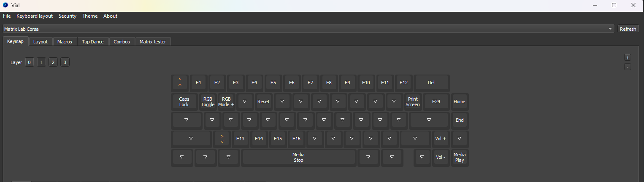Zoom out the keymap with minus button

pos(628,67)
